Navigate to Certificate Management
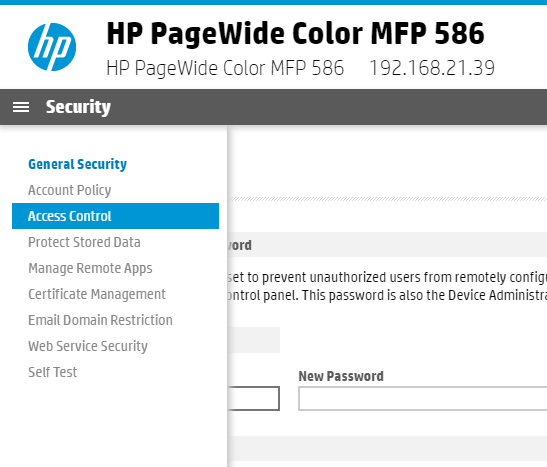Image resolution: width=547 pixels, height=467 pixels. point(97,294)
